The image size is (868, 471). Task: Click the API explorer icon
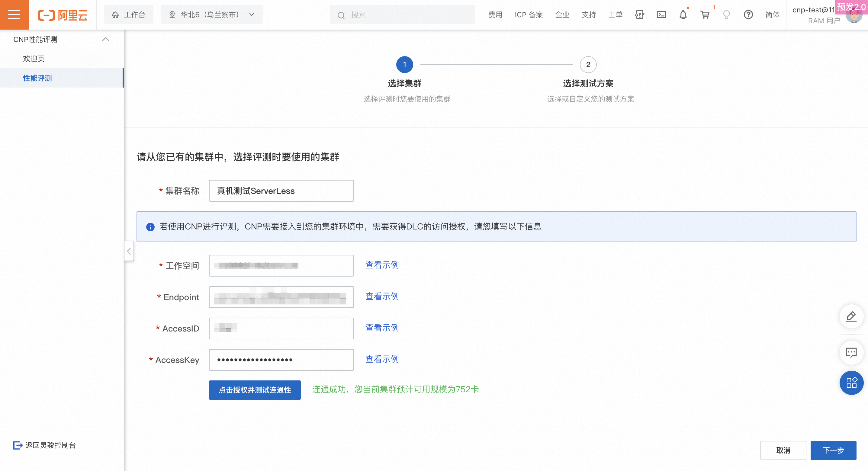639,14
